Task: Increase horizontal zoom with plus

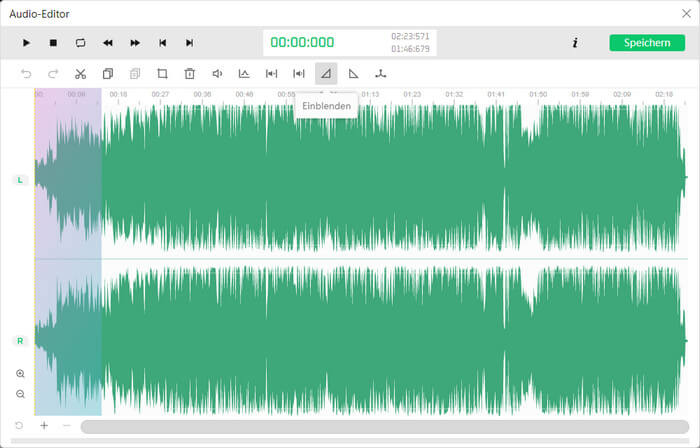Action: pos(44,425)
